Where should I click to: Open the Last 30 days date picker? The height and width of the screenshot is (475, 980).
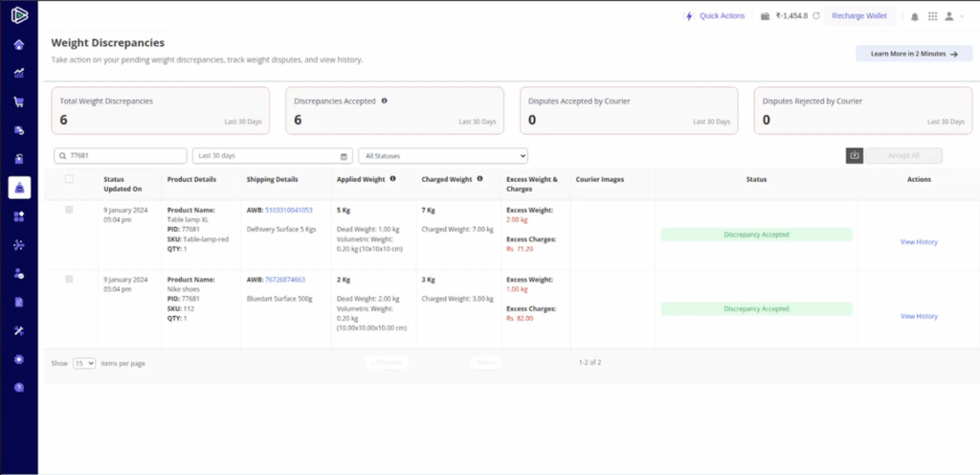pyautogui.click(x=271, y=156)
